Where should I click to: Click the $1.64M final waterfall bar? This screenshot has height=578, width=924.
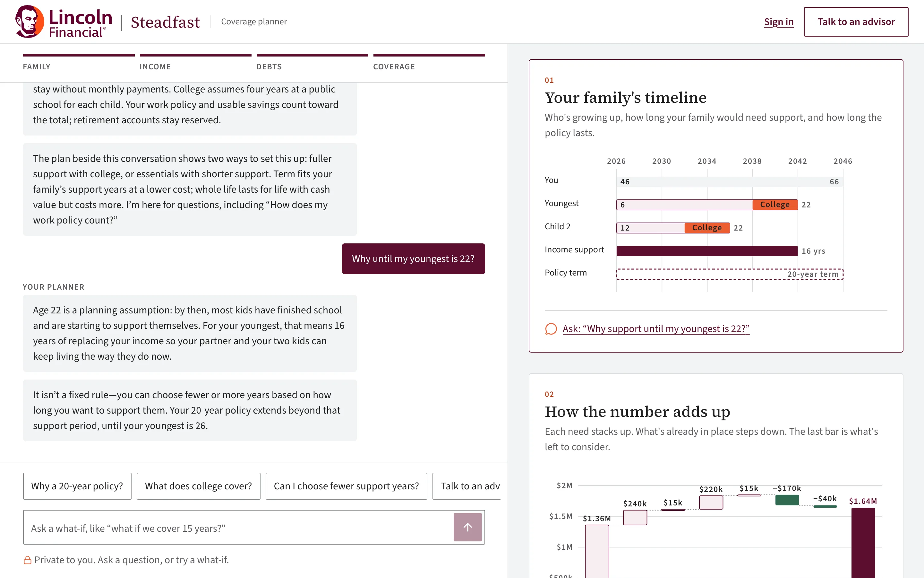(x=863, y=543)
